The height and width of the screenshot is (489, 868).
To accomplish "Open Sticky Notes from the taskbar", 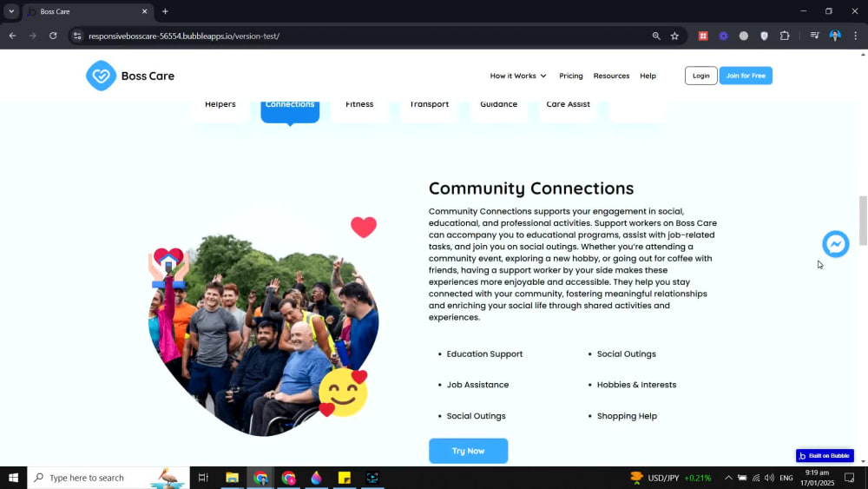I will click(345, 478).
